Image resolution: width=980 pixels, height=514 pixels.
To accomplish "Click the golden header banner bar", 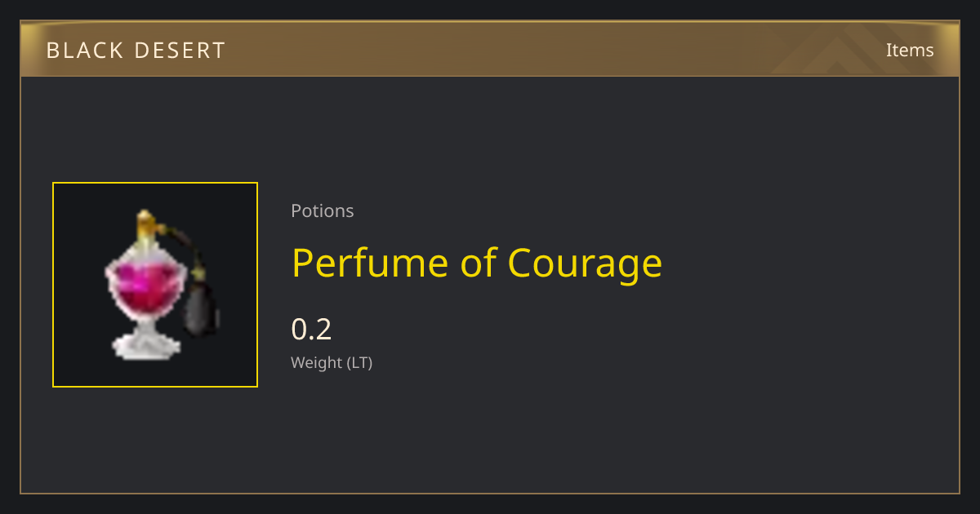I will pyautogui.click(x=490, y=49).
